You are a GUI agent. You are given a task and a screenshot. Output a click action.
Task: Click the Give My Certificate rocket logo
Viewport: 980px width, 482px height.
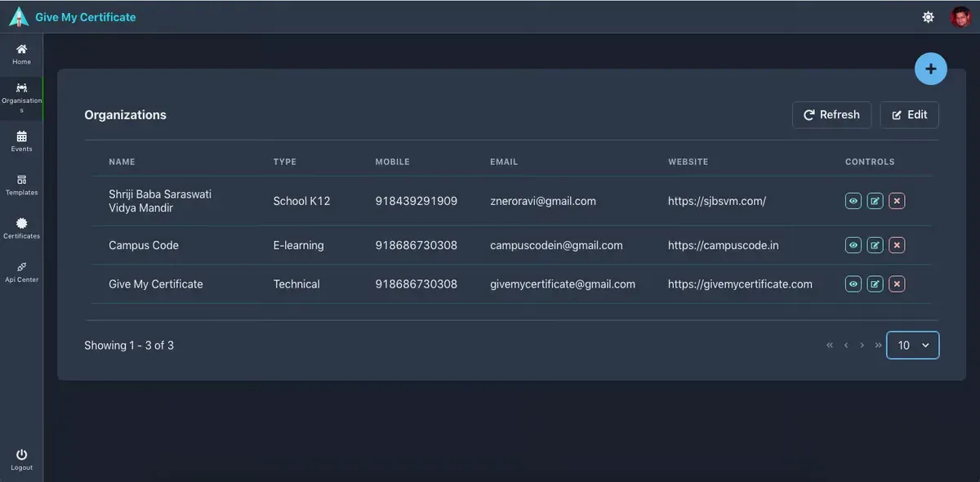[x=18, y=16]
